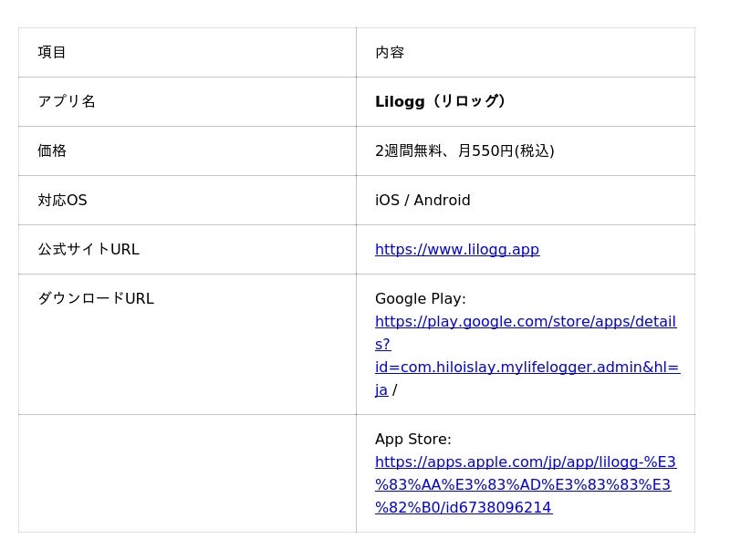
Task: Click the 項目 header cell
Action: (x=52, y=53)
